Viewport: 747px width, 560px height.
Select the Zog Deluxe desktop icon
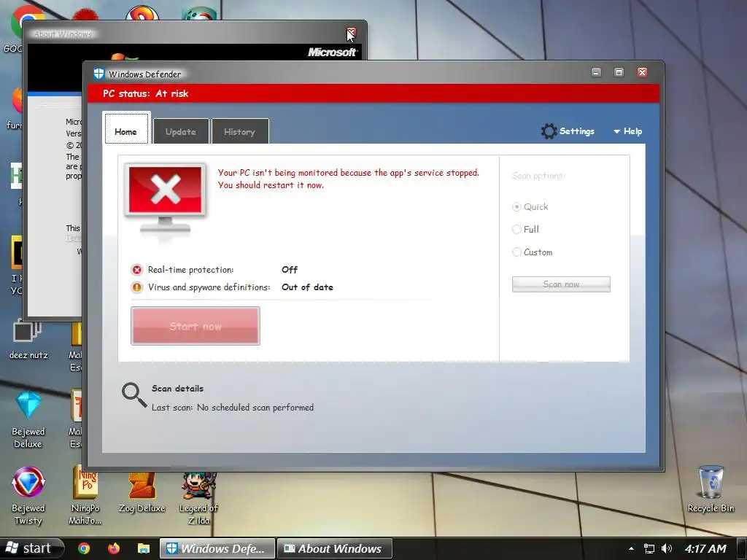(142, 492)
